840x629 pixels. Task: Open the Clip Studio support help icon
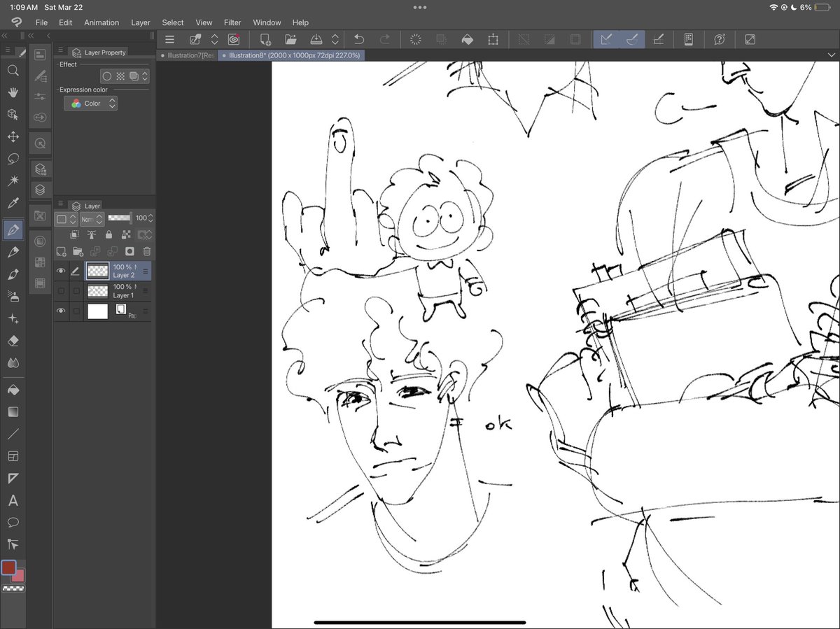click(x=720, y=40)
